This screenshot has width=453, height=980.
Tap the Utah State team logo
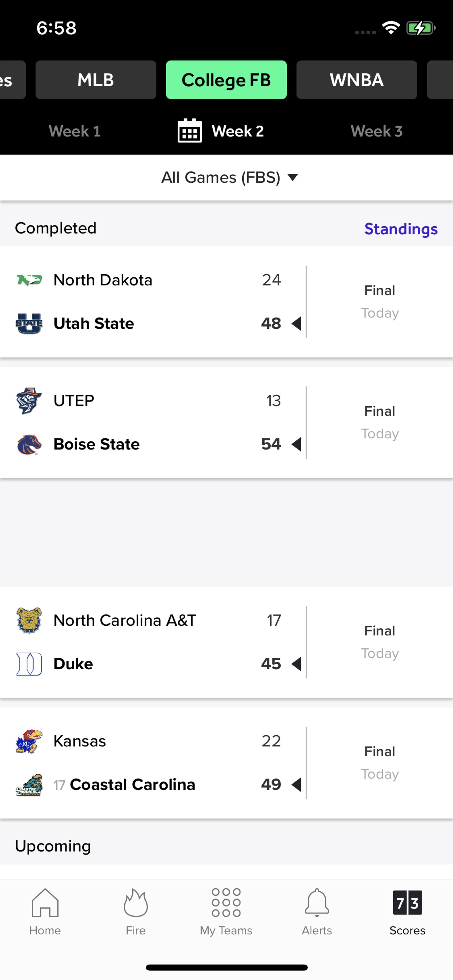click(29, 324)
